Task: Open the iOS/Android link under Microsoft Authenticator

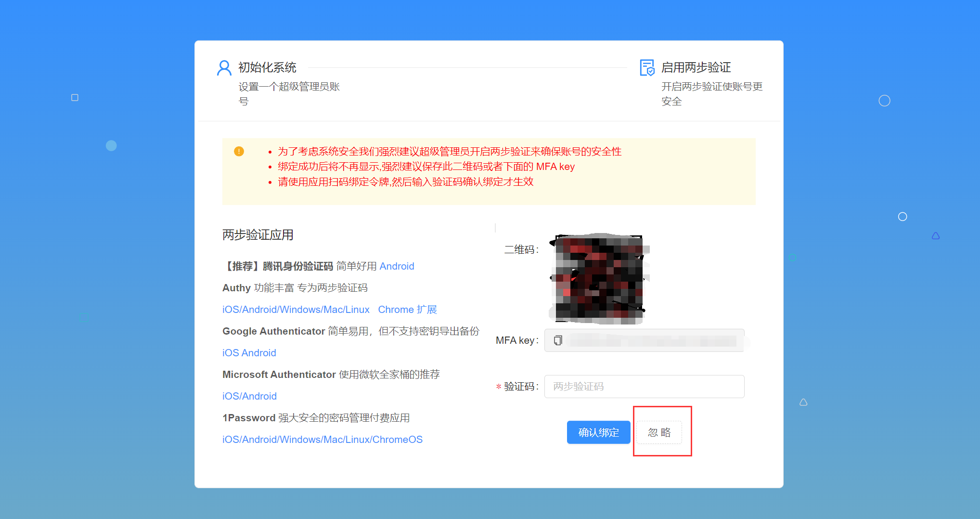Action: coord(249,396)
